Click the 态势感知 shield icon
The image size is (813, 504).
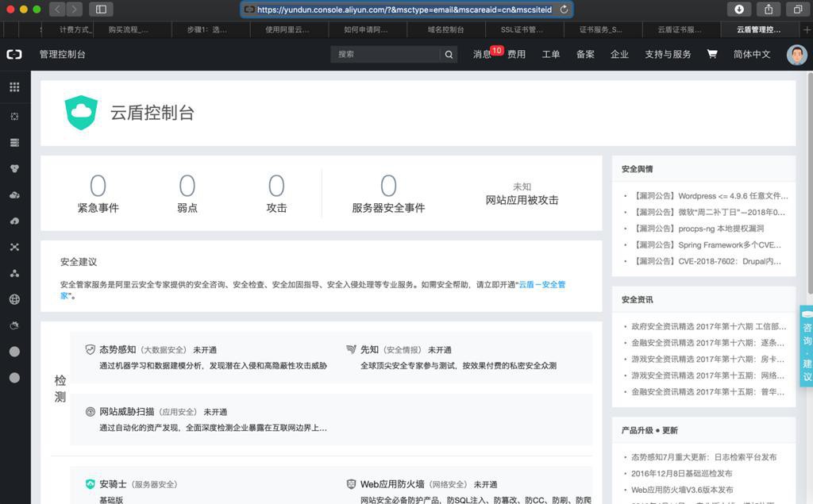point(91,349)
